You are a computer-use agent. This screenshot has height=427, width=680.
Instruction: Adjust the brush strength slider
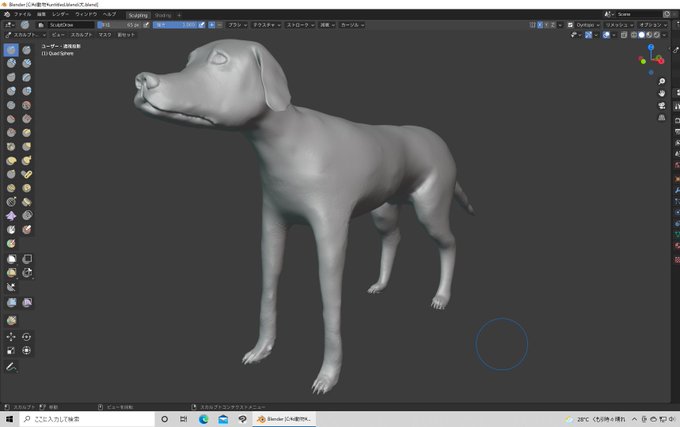[x=175, y=25]
